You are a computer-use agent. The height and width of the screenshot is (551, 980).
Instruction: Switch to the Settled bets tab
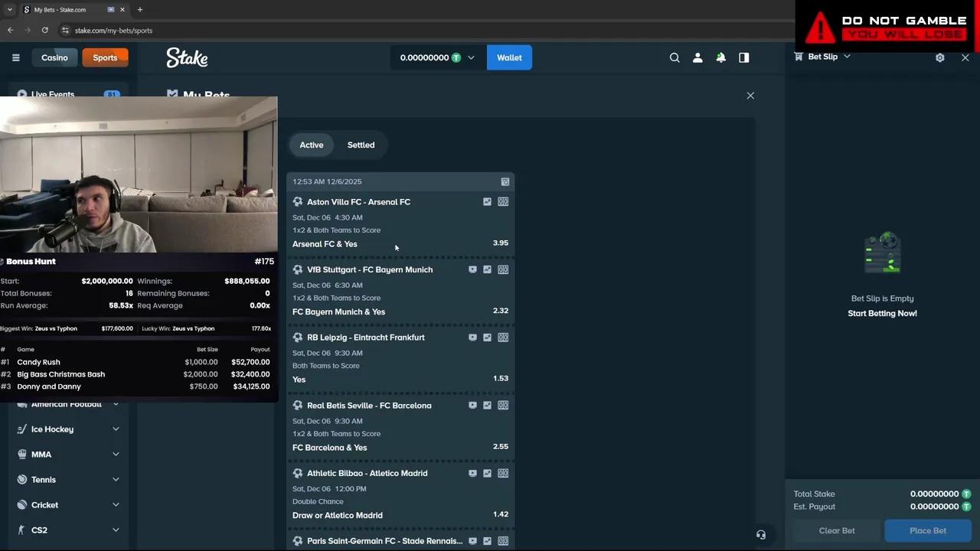[x=361, y=145]
